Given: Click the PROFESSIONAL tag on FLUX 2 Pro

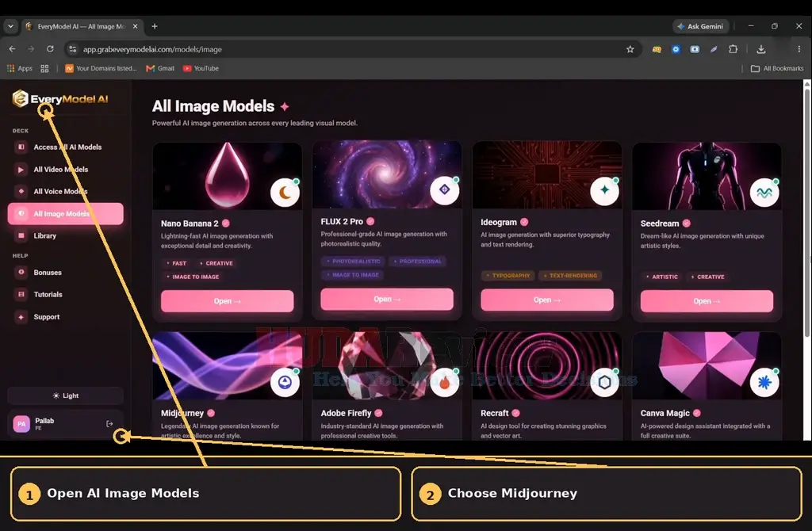Looking at the screenshot, I should pyautogui.click(x=417, y=262).
